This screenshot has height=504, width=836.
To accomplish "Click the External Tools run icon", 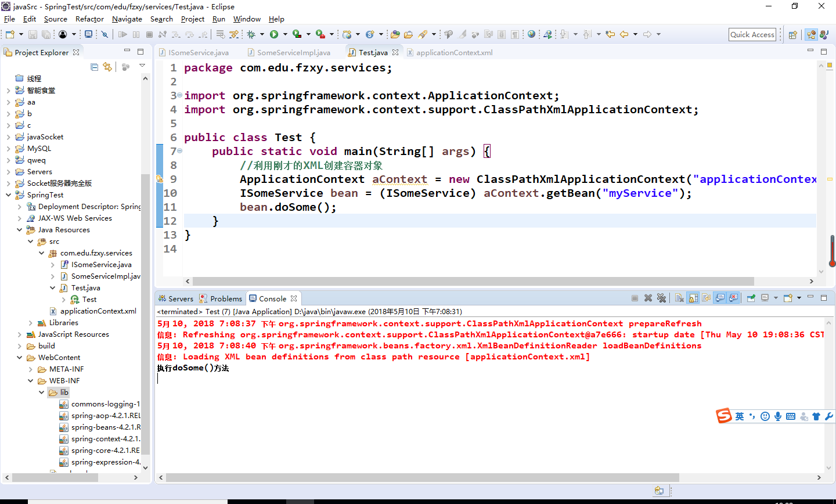I will (x=320, y=34).
